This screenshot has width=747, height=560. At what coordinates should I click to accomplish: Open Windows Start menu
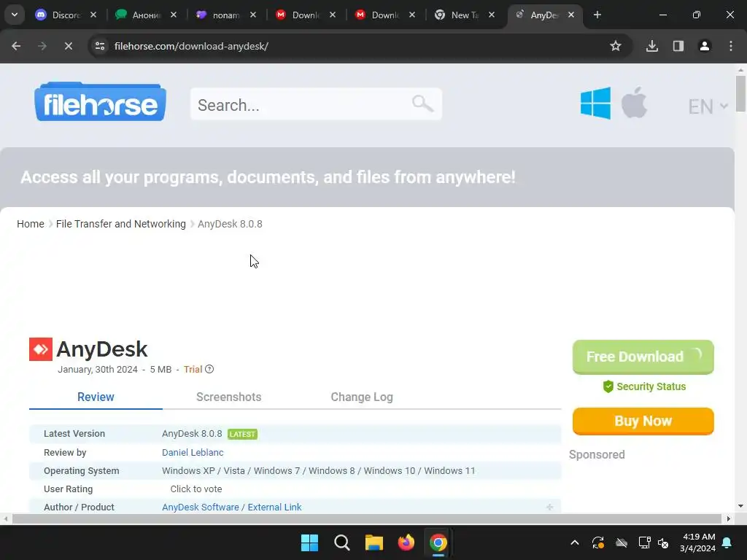(x=309, y=542)
